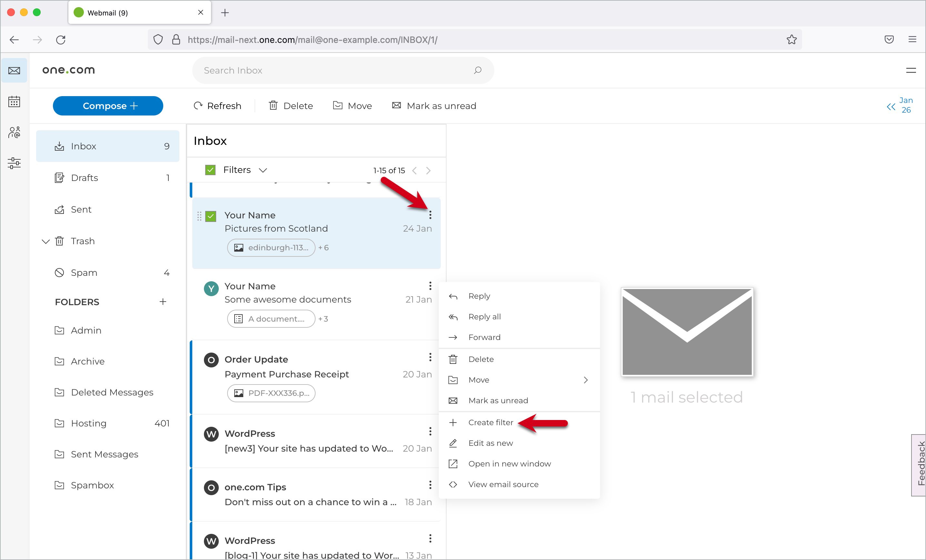This screenshot has height=560, width=926.
Task: Open the Calendar icon in left sidebar
Action: pyautogui.click(x=14, y=102)
